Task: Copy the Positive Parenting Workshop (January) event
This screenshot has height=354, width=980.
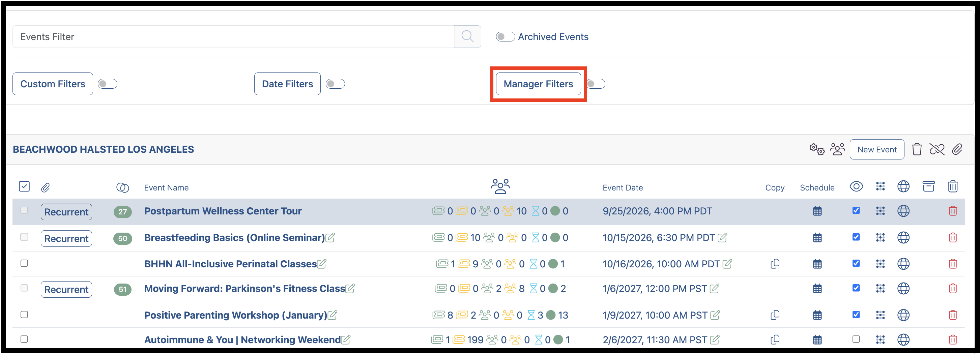Action: (x=775, y=315)
